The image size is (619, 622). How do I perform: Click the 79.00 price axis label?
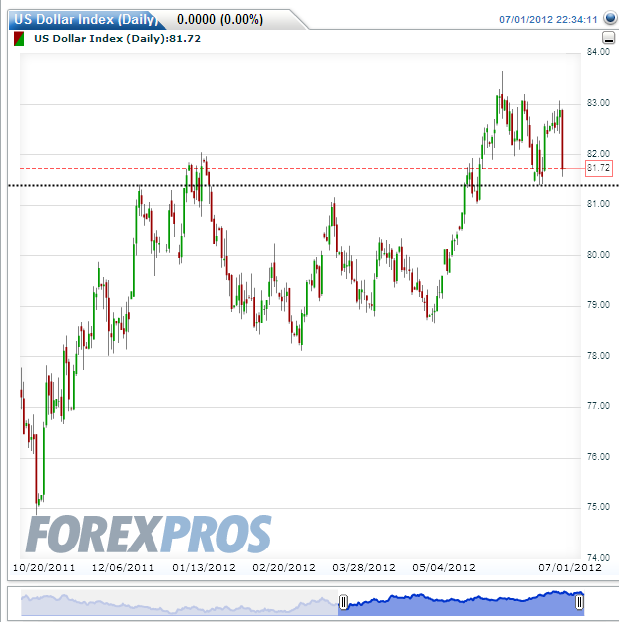click(x=598, y=305)
